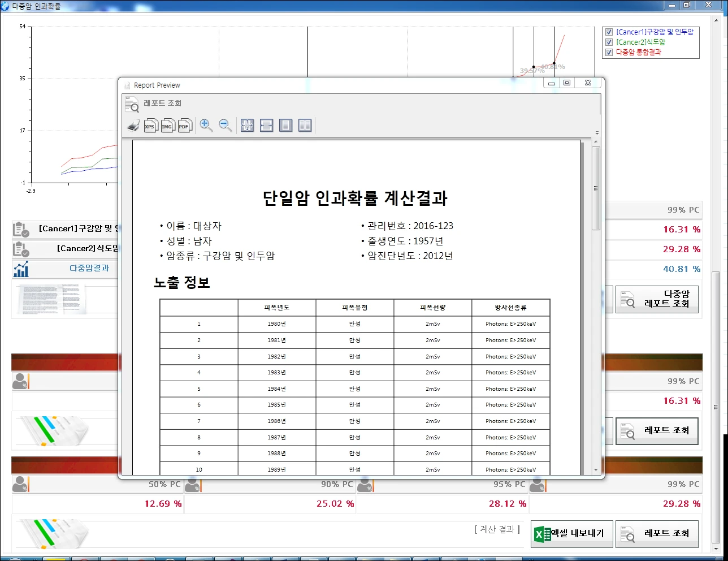This screenshot has height=561, width=728.
Task: Select the [Cancer2]식도암 row in main window
Action: (66, 249)
